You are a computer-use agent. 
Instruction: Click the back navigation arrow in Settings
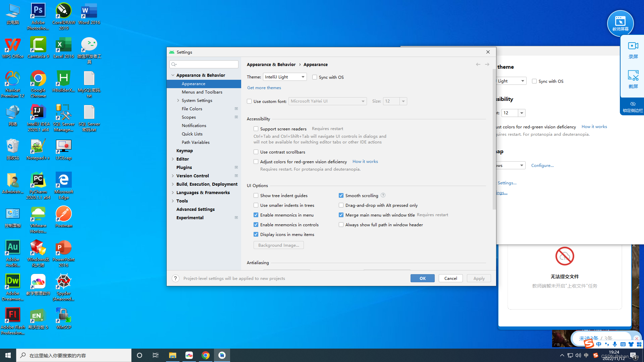478,64
